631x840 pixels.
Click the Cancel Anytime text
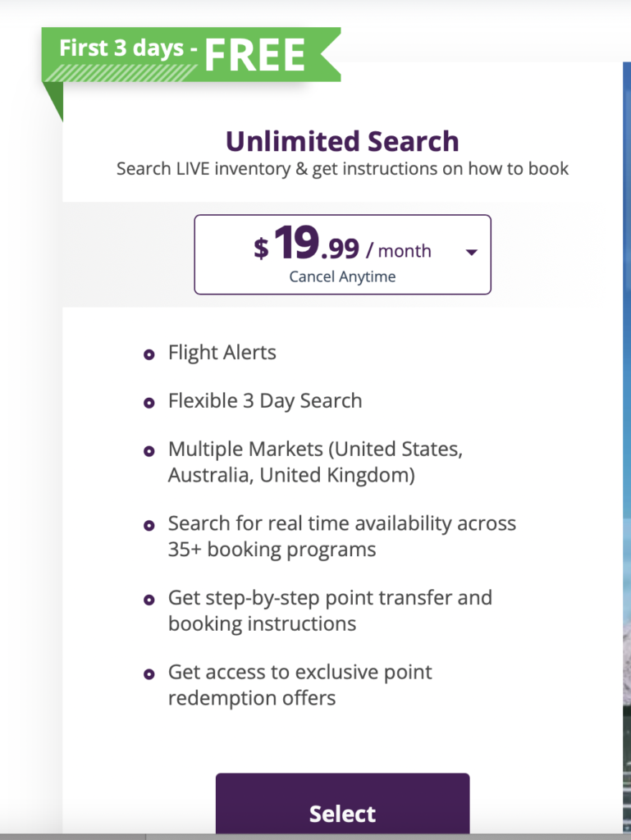342,276
